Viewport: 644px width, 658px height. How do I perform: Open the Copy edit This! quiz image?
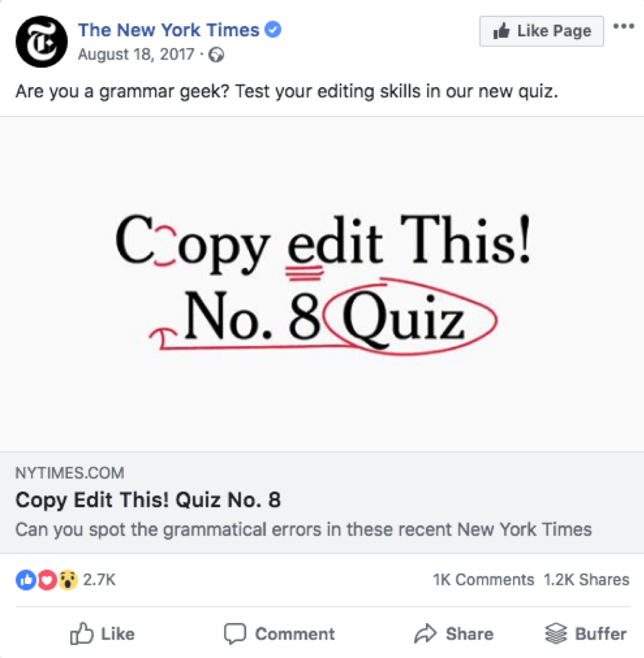pyautogui.click(x=322, y=284)
